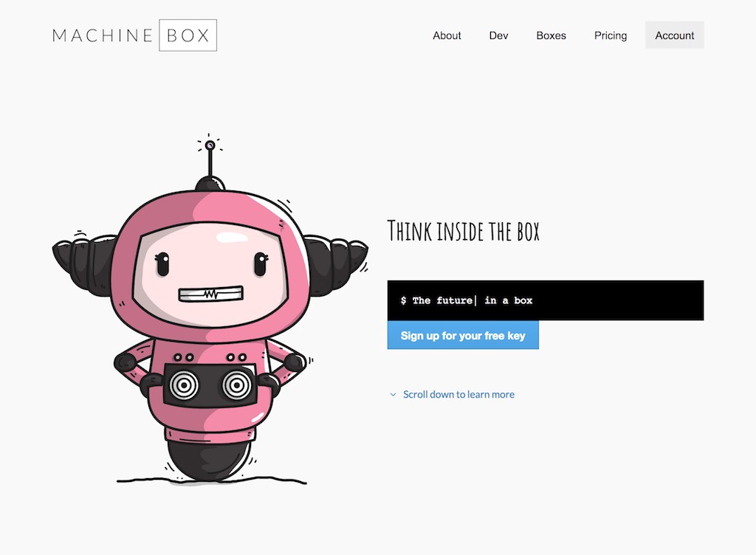Click the robot's antenna tip
This screenshot has width=756, height=555.
pyautogui.click(x=210, y=145)
